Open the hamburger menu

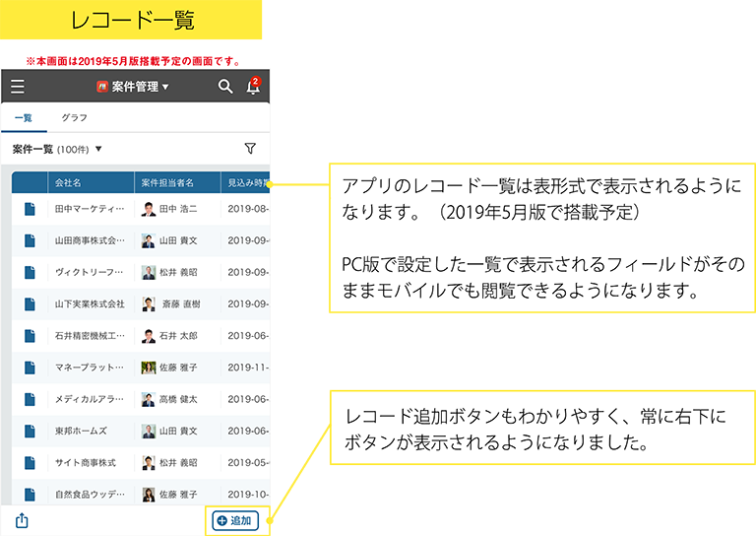coord(18,87)
